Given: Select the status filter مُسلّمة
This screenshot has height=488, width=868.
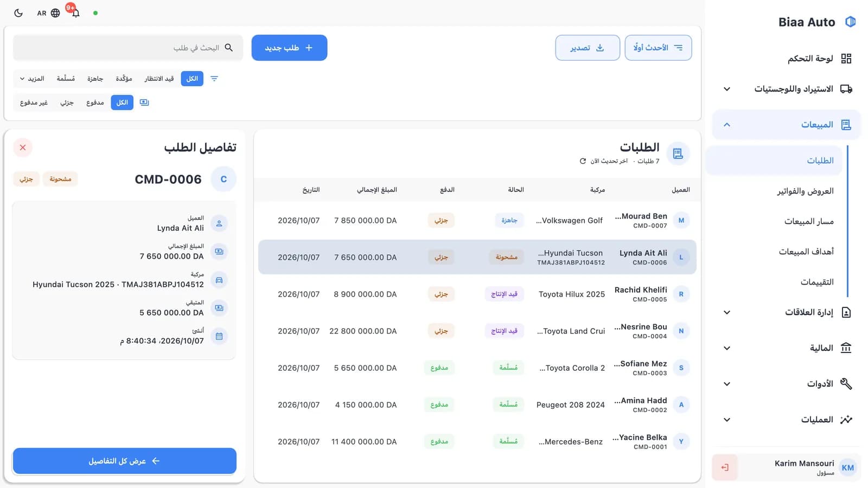Looking at the screenshot, I should [x=66, y=79].
